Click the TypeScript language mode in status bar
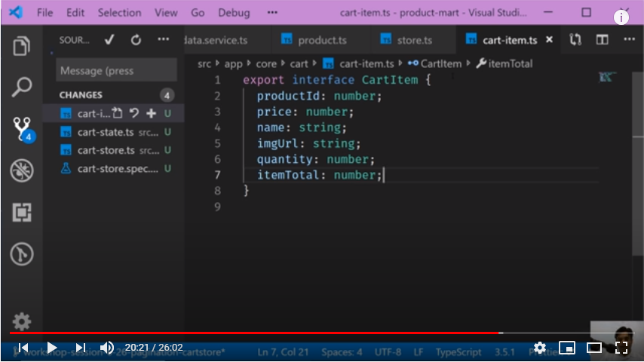 pyautogui.click(x=458, y=352)
